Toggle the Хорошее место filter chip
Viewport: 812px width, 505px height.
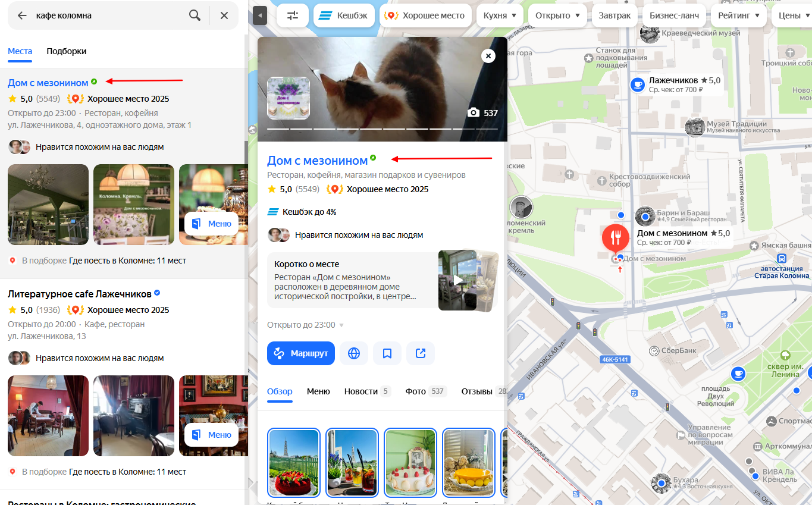(x=425, y=15)
